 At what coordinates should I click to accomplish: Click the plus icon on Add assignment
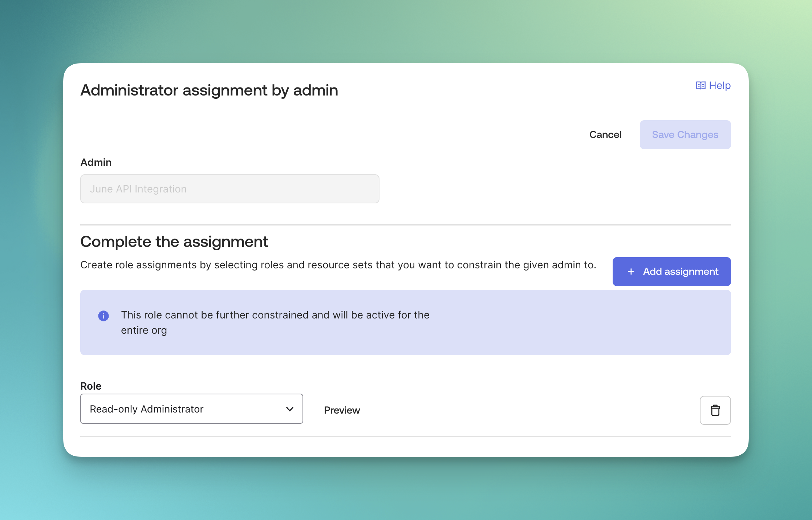coord(631,272)
